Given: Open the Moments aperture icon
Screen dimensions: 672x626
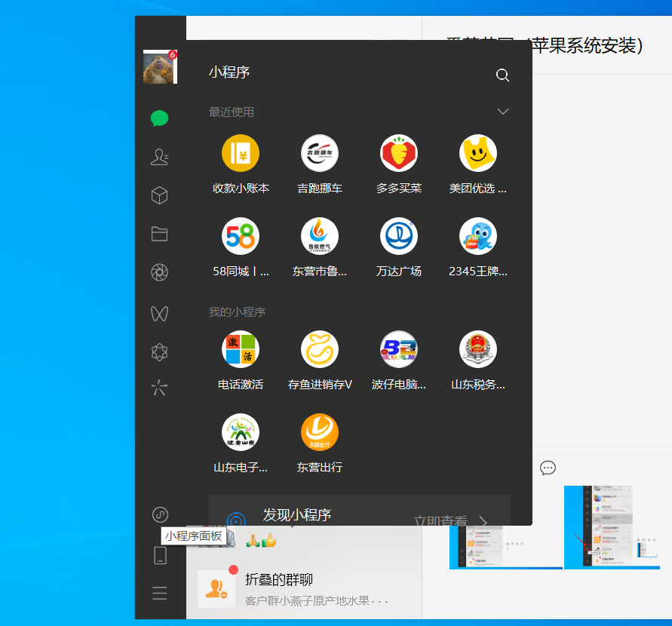Looking at the screenshot, I should coord(159,272).
